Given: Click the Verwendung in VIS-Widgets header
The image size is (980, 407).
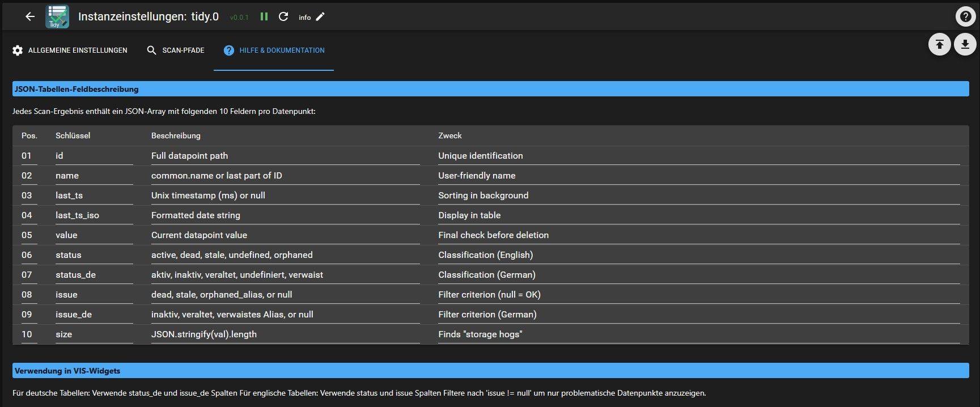Looking at the screenshot, I should (x=67, y=371).
